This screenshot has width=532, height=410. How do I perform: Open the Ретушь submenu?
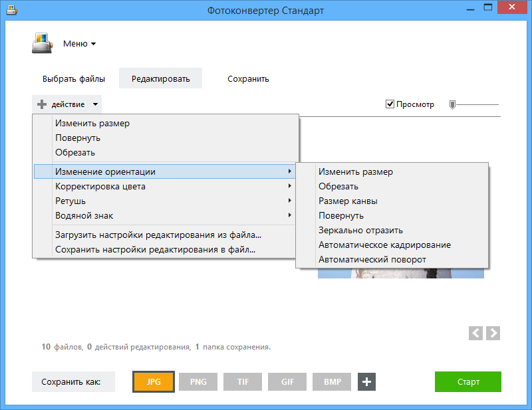point(165,201)
